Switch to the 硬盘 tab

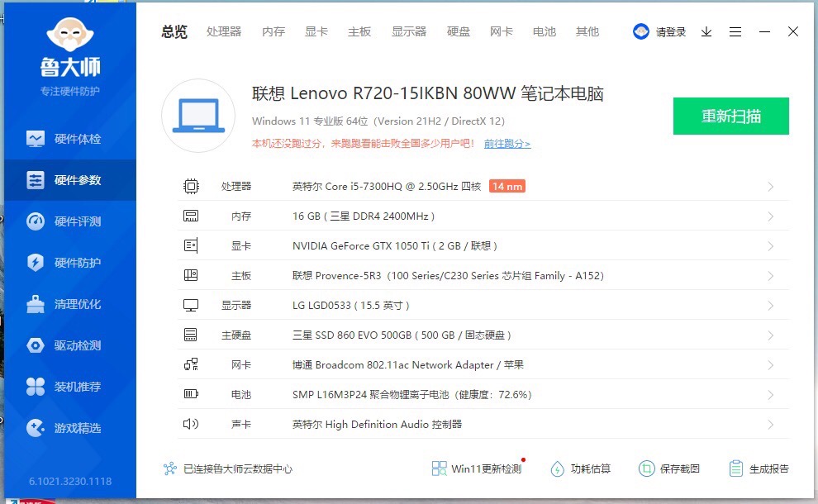pyautogui.click(x=459, y=32)
